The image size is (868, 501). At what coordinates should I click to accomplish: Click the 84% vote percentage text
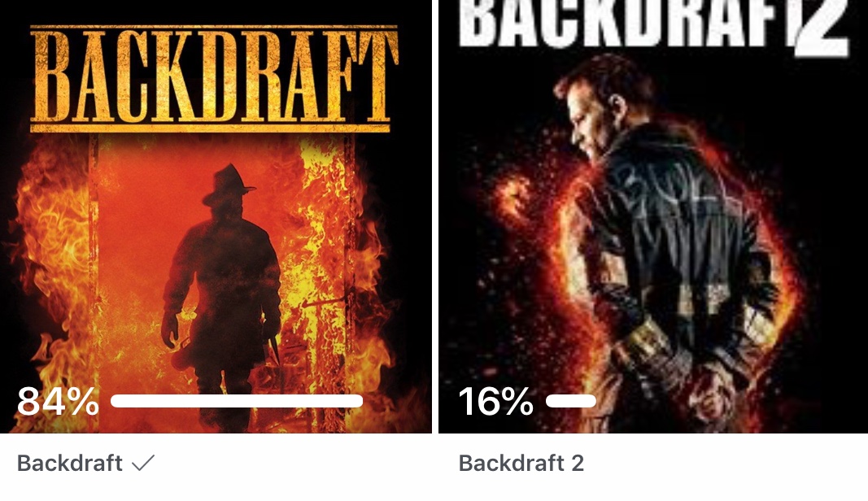[58, 401]
